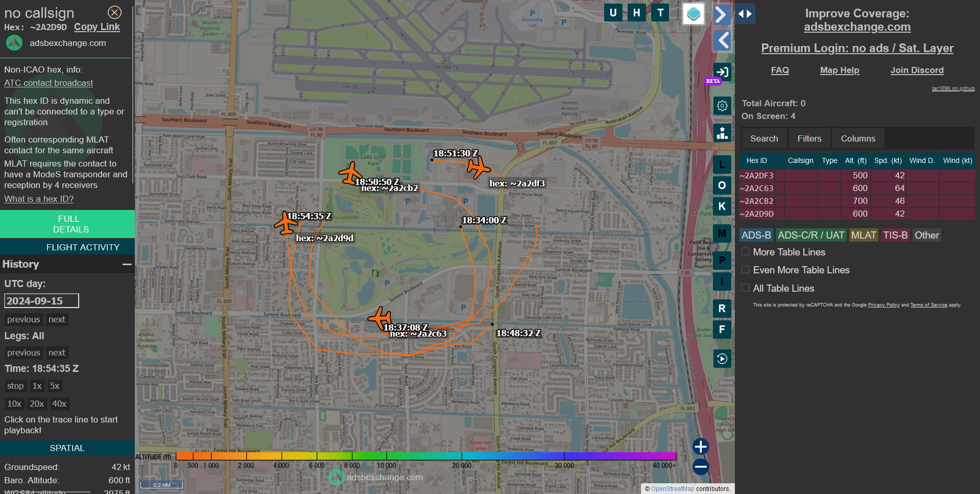Open the SPATIAL section header
Screen dimensions: 980x494
pos(67,448)
